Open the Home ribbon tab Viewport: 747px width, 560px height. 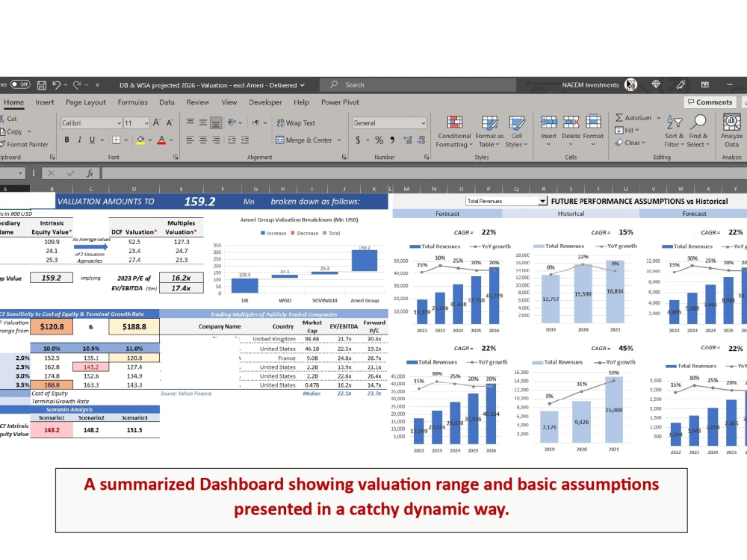click(13, 102)
